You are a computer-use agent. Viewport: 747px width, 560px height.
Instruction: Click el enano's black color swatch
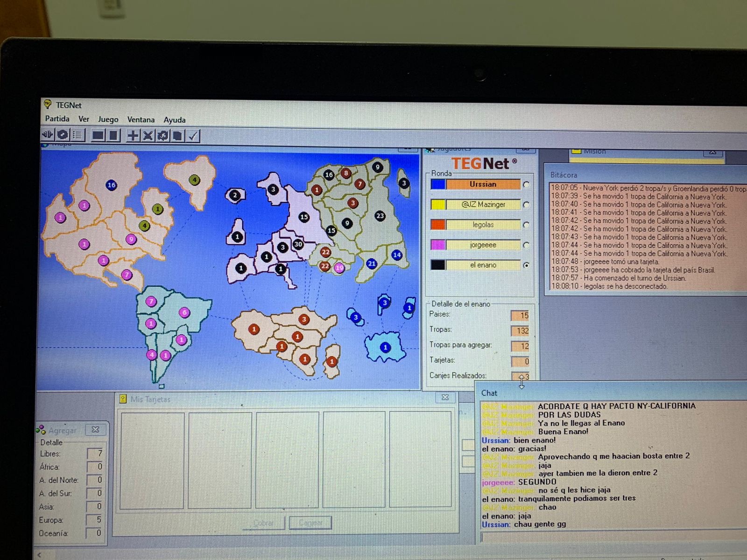pos(438,265)
